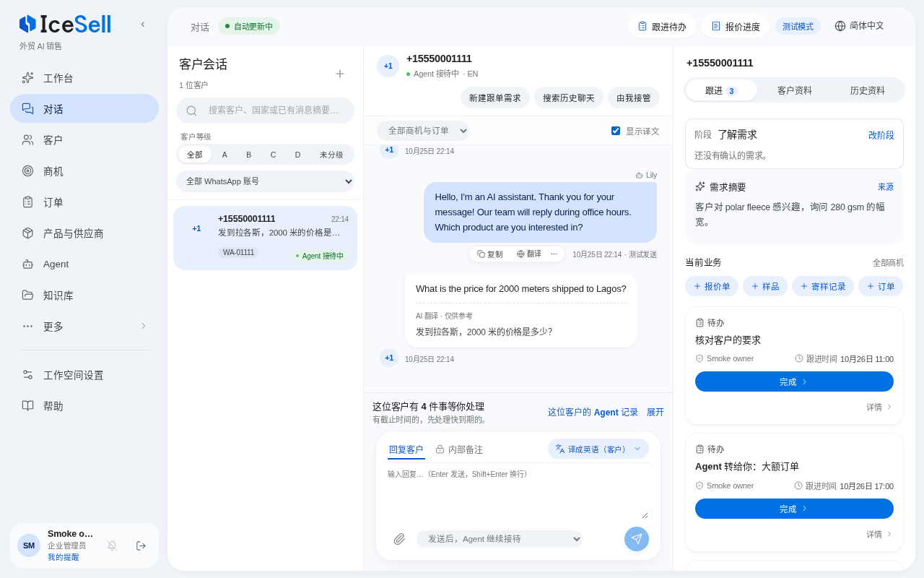Open 工作台 in the sidebar
This screenshot has width=924, height=578.
(x=84, y=78)
